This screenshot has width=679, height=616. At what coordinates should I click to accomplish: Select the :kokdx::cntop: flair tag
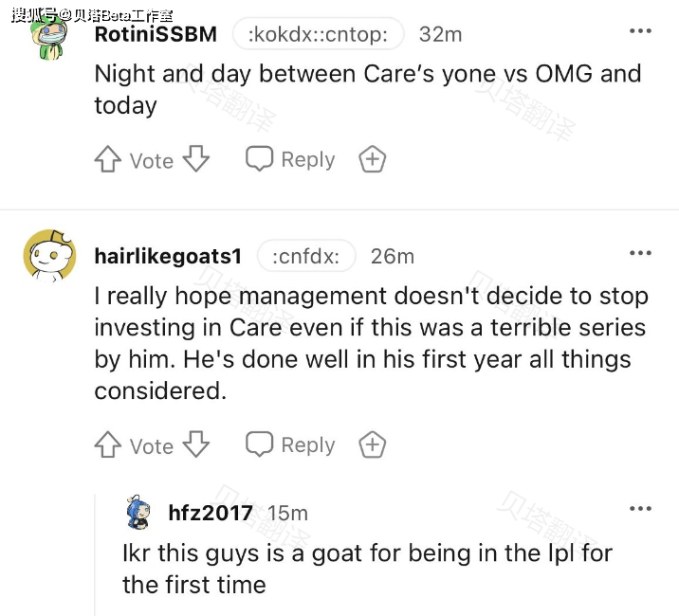point(319,34)
